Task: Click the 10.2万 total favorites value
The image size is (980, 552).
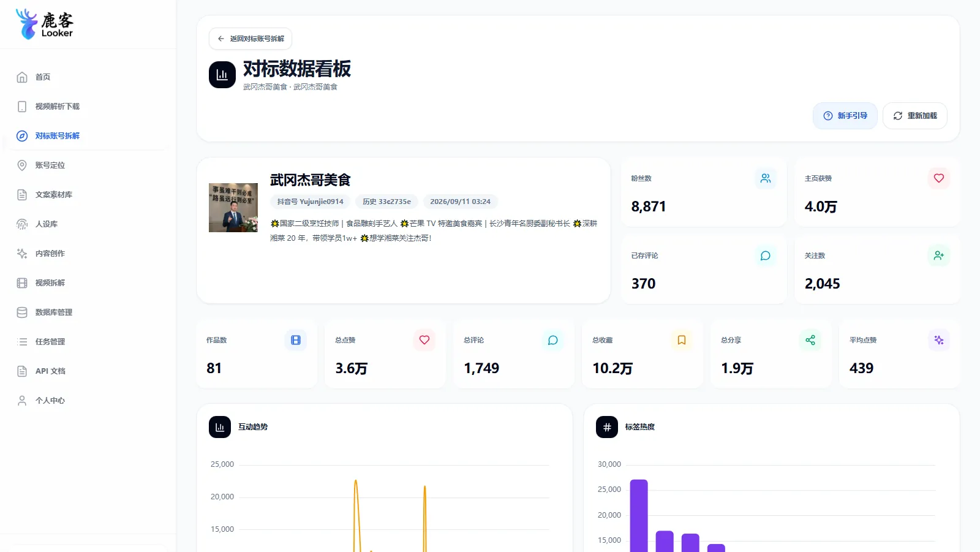Action: click(612, 369)
